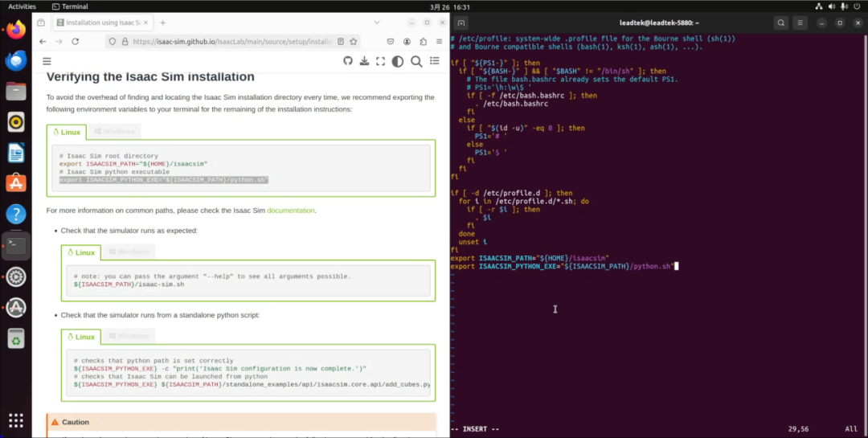Expand the list all tabs chevron
The height and width of the screenshot is (438, 868).
(377, 23)
